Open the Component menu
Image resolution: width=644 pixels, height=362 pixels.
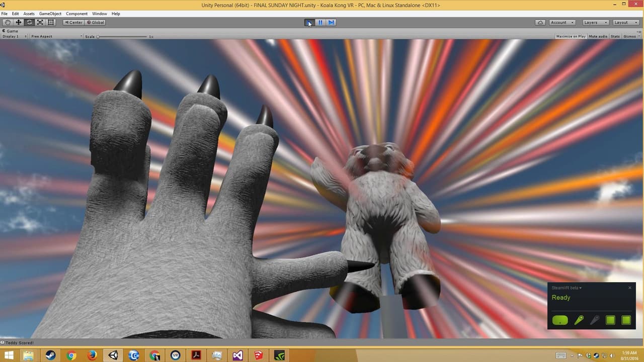(76, 14)
